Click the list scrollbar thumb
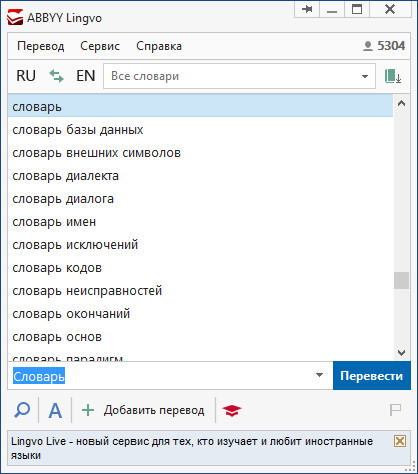Screen dimensions: 418x474 pos(401,281)
